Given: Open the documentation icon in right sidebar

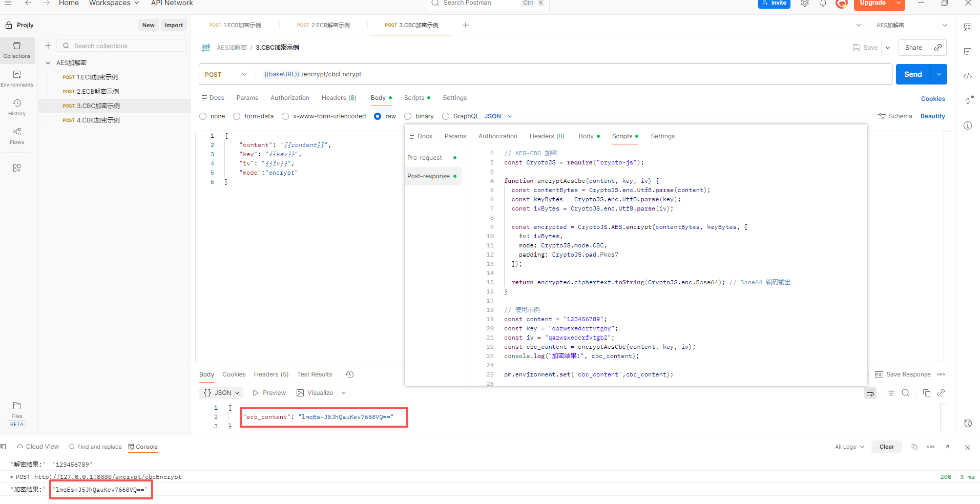Looking at the screenshot, I should coord(968,27).
